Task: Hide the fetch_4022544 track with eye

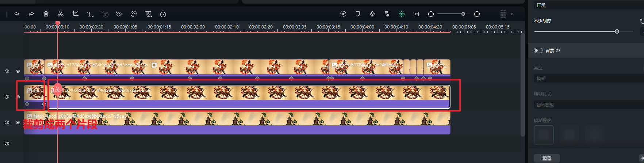Action: pos(18,97)
